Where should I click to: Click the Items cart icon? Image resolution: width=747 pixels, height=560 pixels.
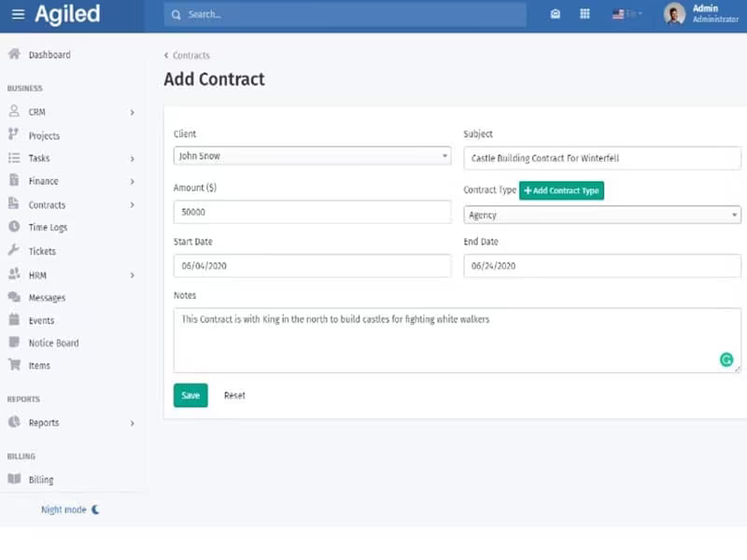point(14,364)
